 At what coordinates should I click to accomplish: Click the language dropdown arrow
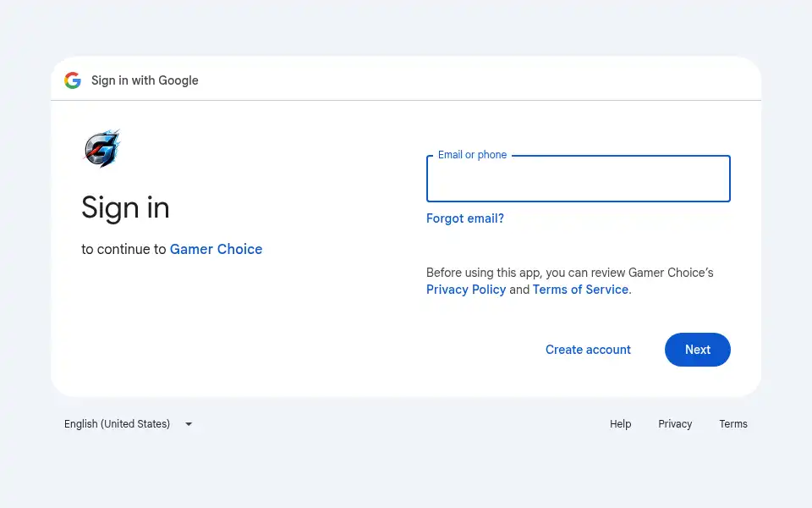click(x=189, y=424)
